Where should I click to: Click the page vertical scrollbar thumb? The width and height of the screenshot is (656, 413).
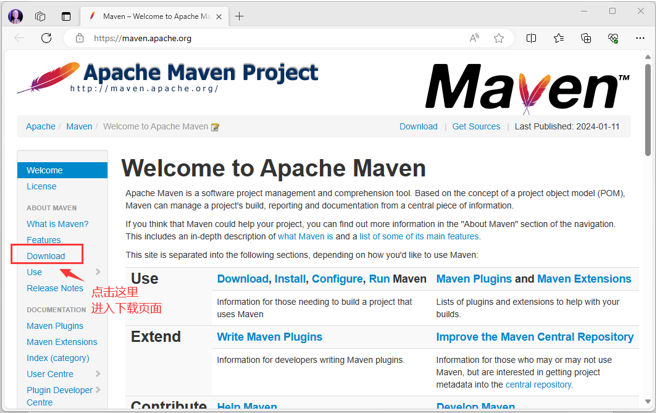pos(648,110)
